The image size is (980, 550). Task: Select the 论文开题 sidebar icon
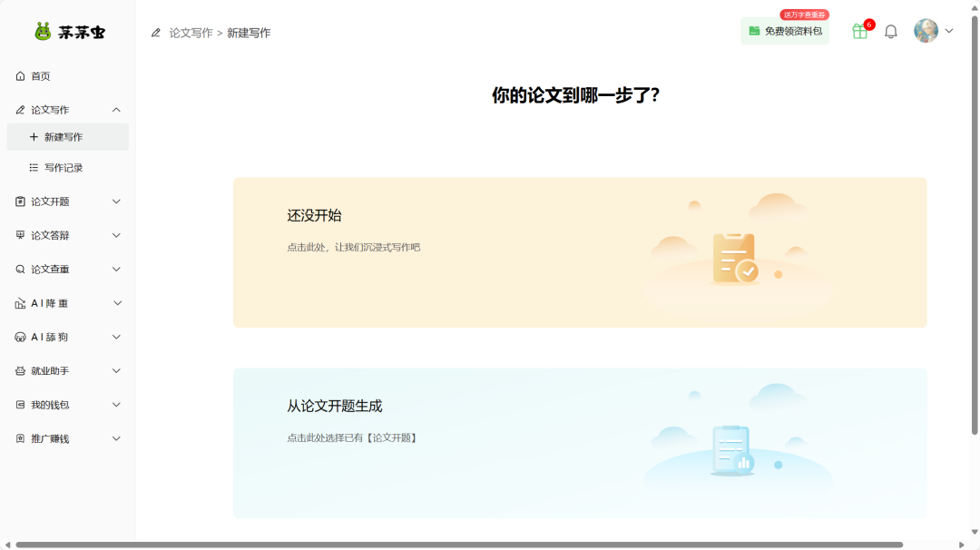click(20, 201)
